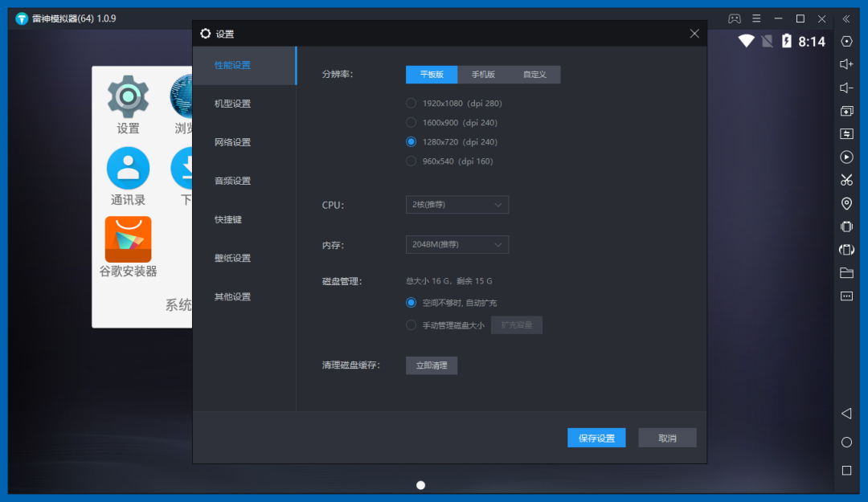The width and height of the screenshot is (868, 502).
Task: Open the shared folder icon in sidebar
Action: 846,273
